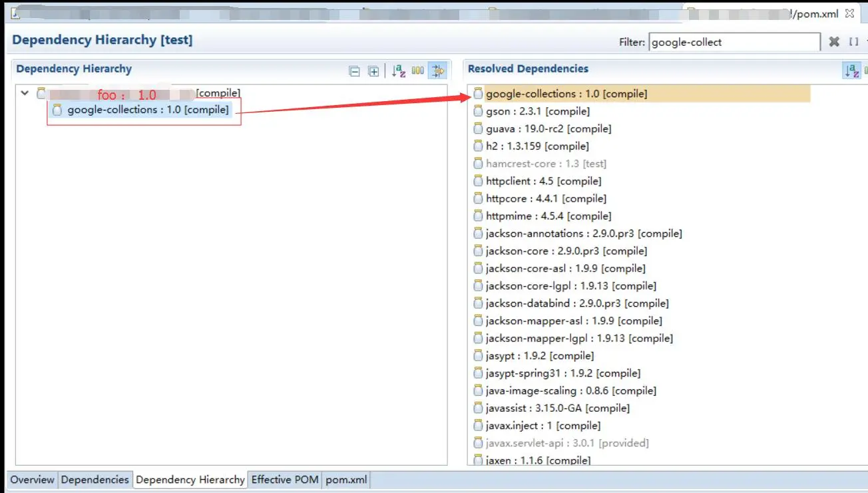Click the filter field containing google-collect
The height and width of the screenshot is (493, 868).
tap(734, 42)
